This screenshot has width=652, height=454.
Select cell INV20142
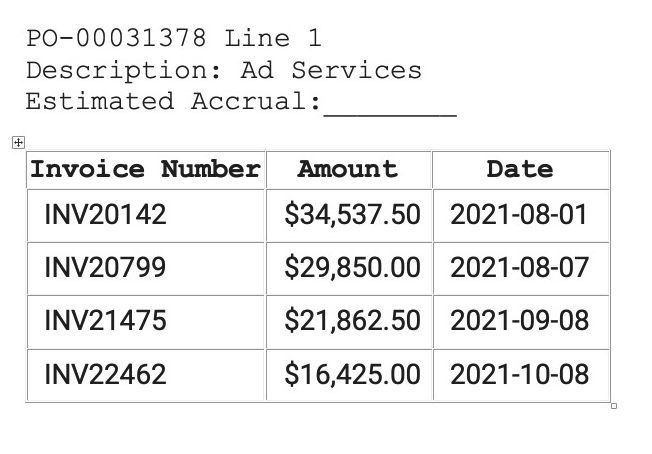pos(146,215)
